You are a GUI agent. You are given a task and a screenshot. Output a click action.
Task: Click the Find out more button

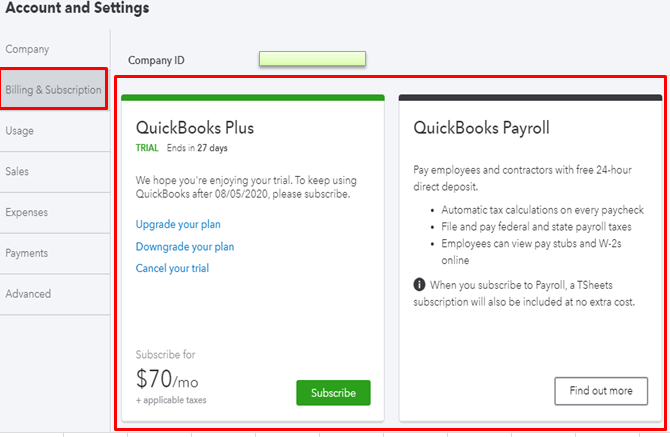tap(601, 390)
